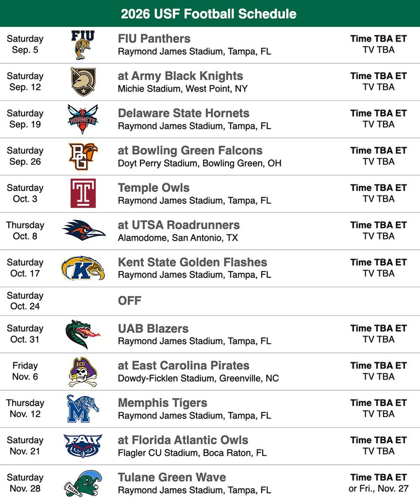The image size is (420, 504).
Task: Click the Army Black Knights logo
Action: (x=83, y=82)
